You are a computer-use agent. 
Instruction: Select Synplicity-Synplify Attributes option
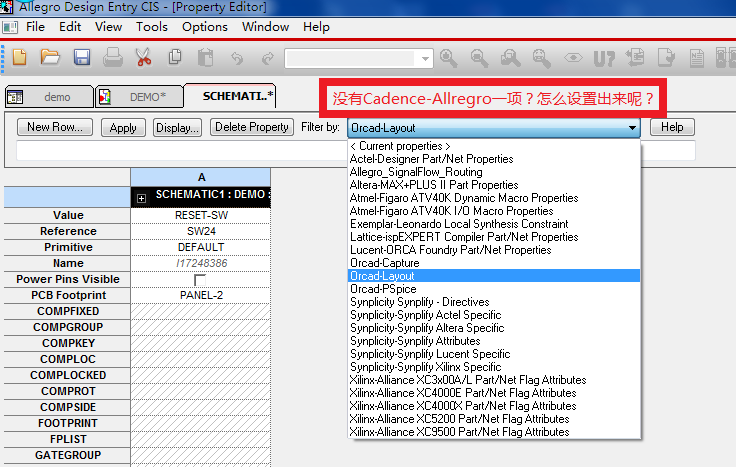click(494, 341)
